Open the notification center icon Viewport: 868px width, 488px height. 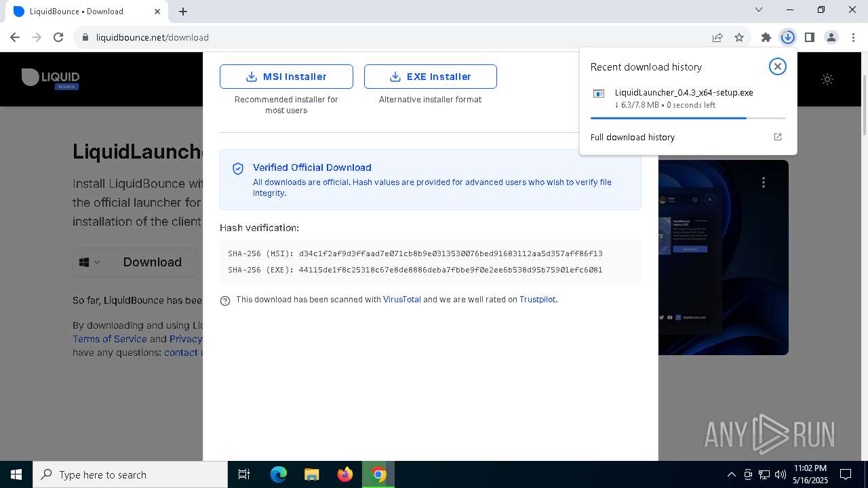[846, 474]
